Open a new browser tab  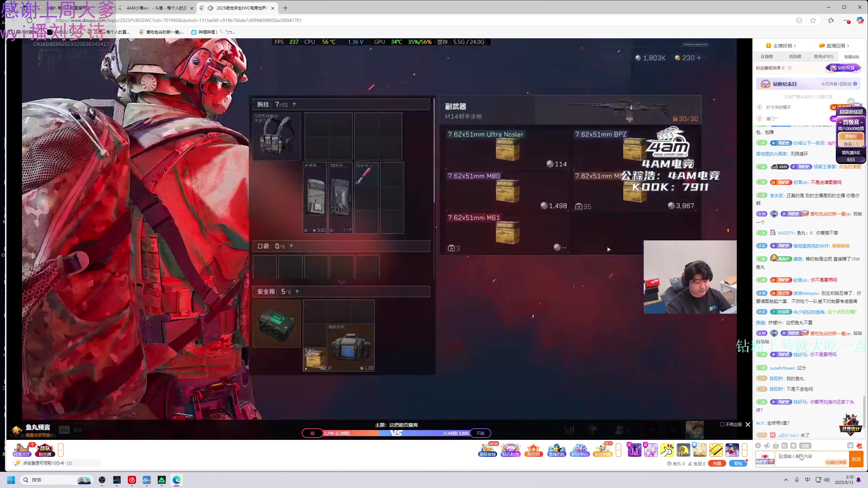click(285, 8)
